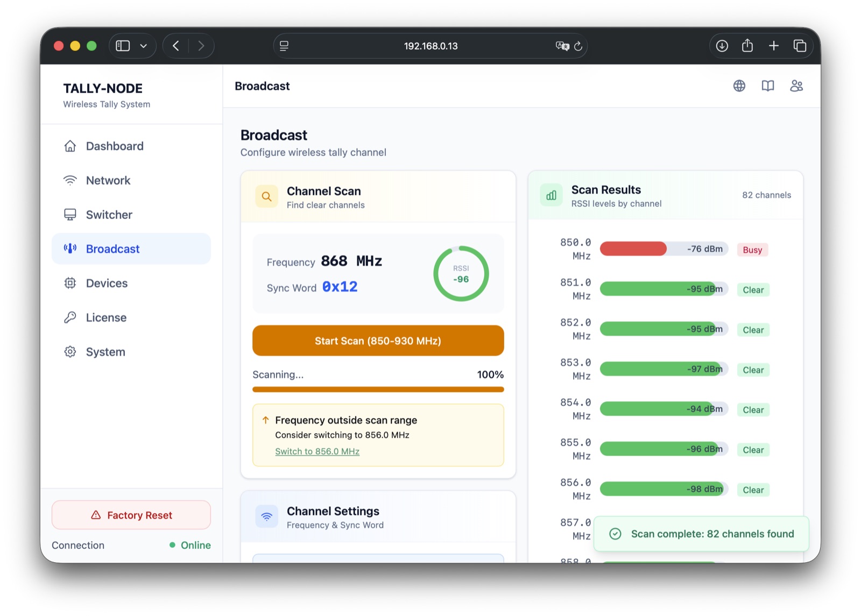Open the documentation book icon
The width and height of the screenshot is (861, 616).
click(768, 86)
